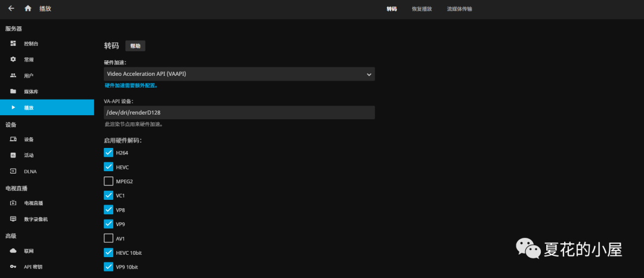
Task: Go to home via house icon
Action: coord(27,9)
